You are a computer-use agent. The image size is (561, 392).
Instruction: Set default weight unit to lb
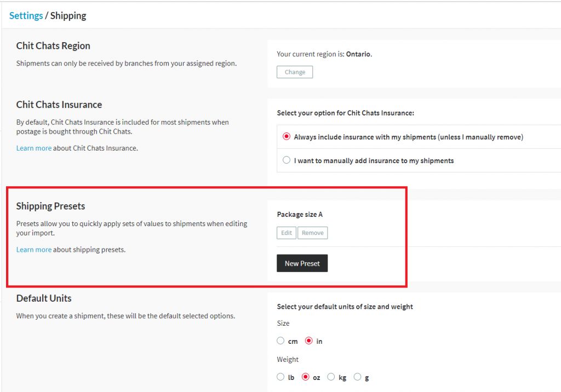[x=280, y=377]
